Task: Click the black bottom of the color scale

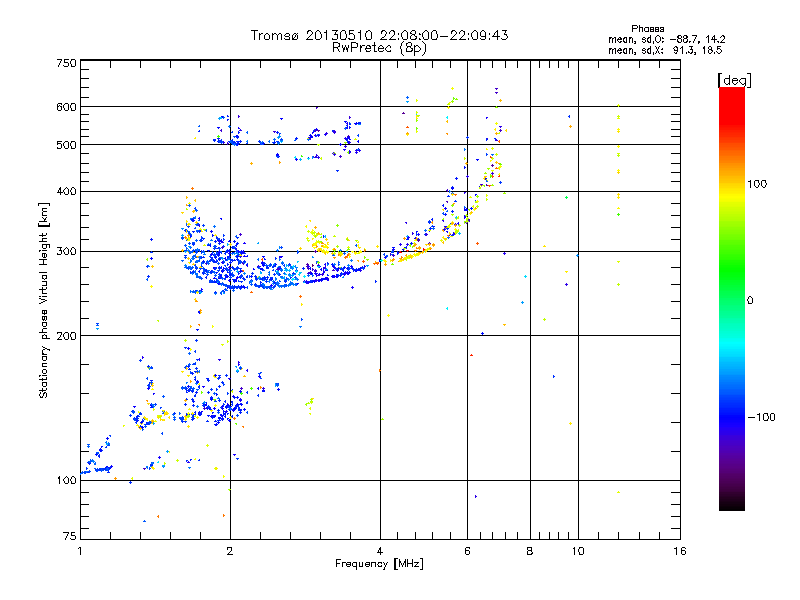Action: tap(732, 503)
